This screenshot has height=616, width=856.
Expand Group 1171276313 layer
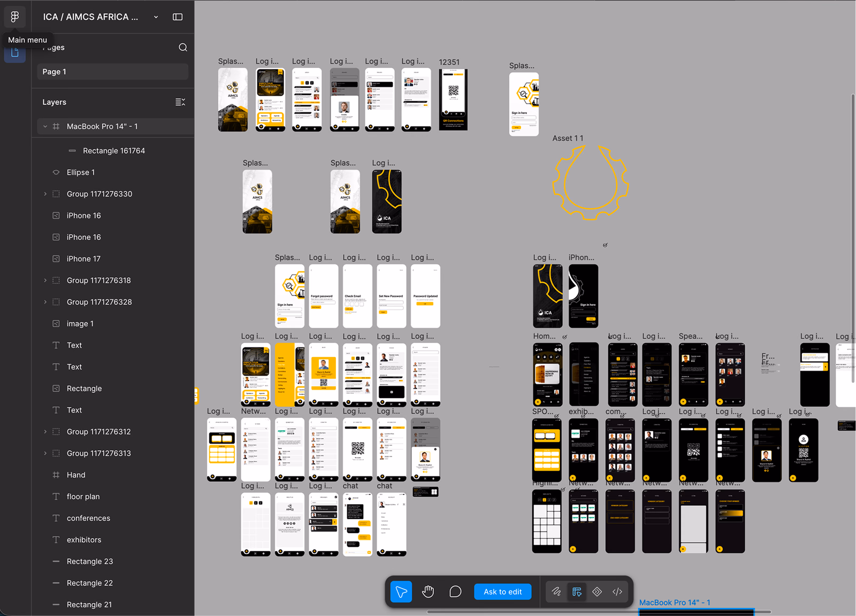45,453
